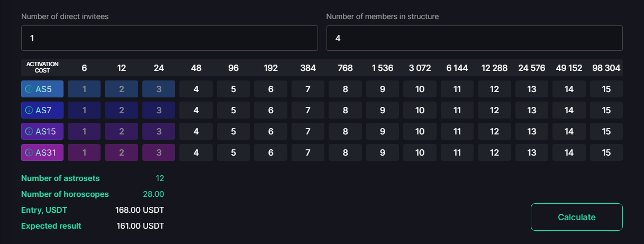Focus the Number of direct invitees field
644x244 pixels.
(x=169, y=38)
